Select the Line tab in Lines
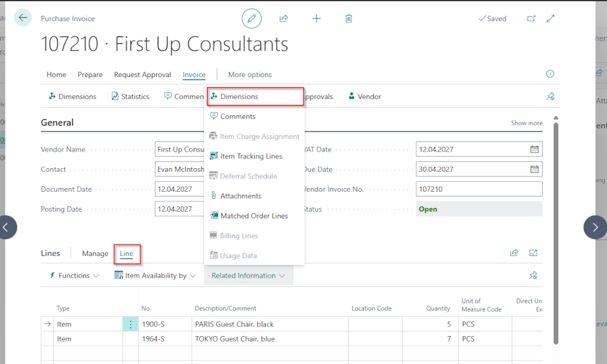This screenshot has width=607, height=364. pos(127,254)
